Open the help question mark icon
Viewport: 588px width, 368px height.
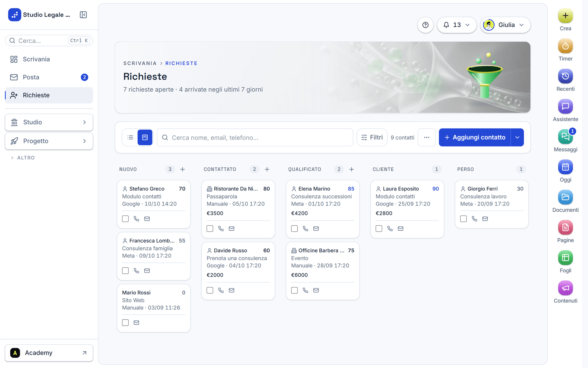[x=425, y=25]
